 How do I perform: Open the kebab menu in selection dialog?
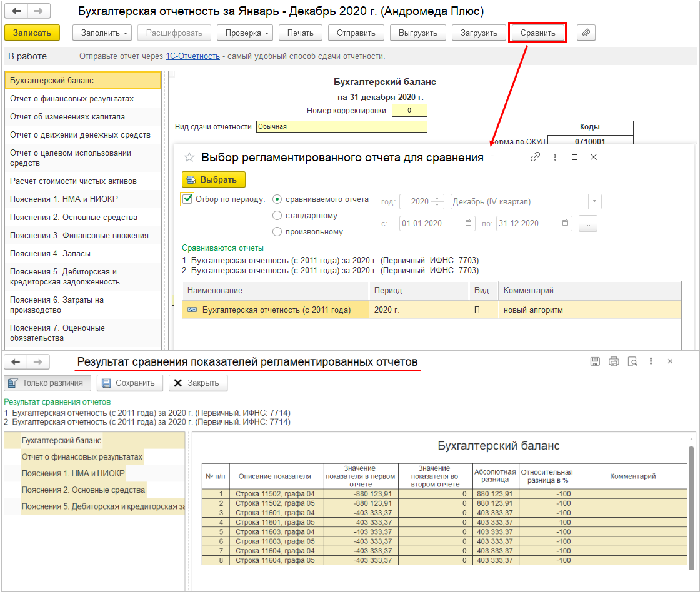pos(555,158)
